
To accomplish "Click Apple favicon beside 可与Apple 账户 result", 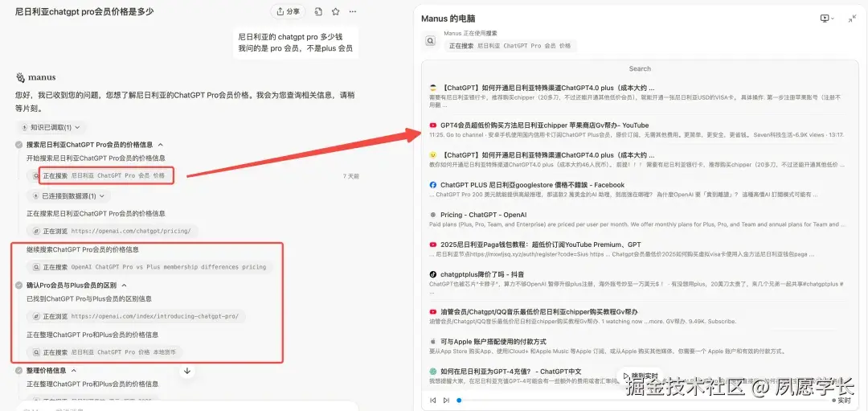I will coord(433,342).
